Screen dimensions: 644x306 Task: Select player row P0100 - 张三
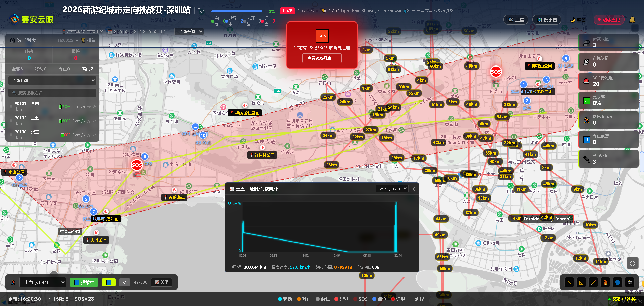pos(52,135)
